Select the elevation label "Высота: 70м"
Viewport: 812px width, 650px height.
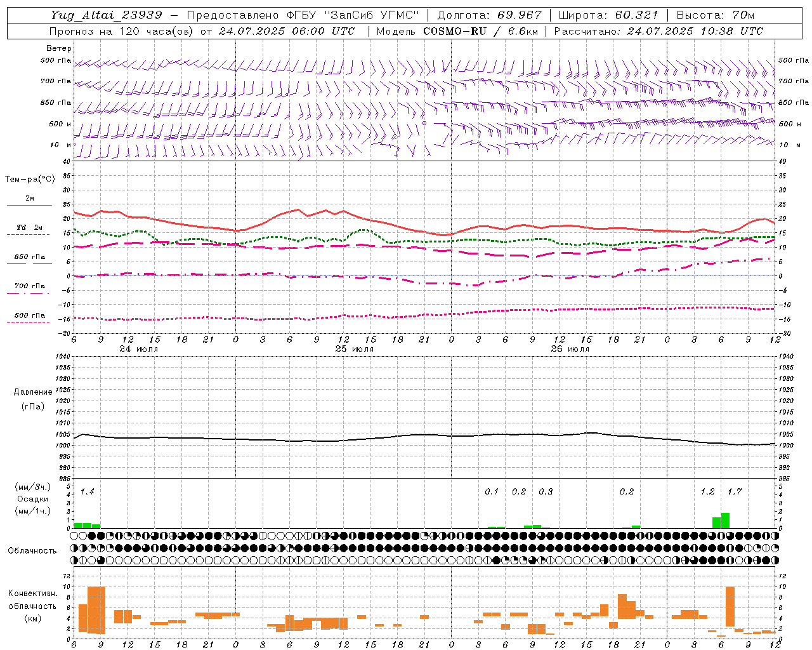tap(716, 15)
